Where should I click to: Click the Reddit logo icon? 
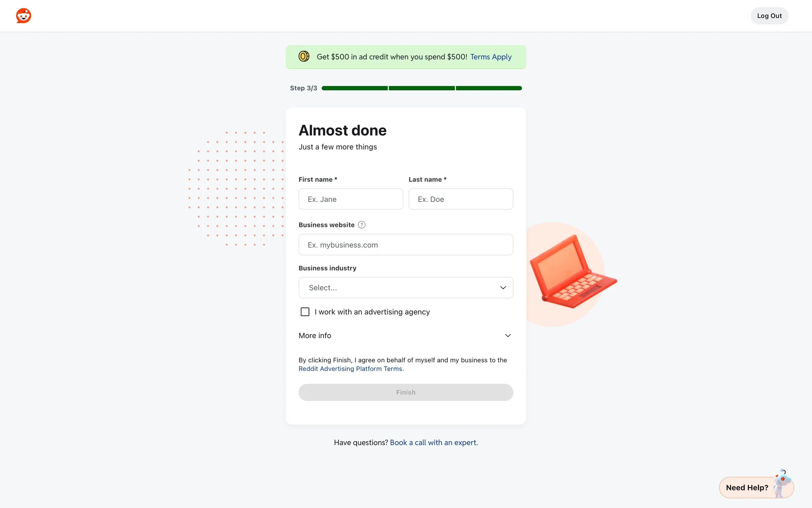click(x=24, y=16)
